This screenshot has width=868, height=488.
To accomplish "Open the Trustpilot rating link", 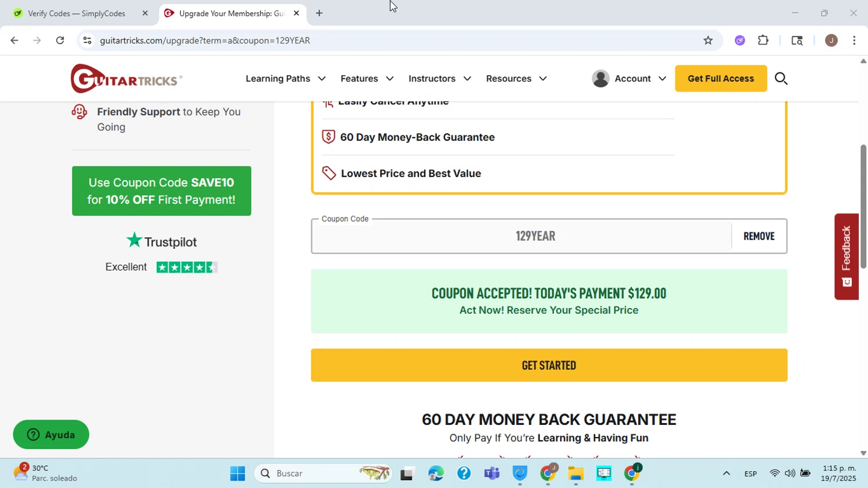I will coord(161,252).
